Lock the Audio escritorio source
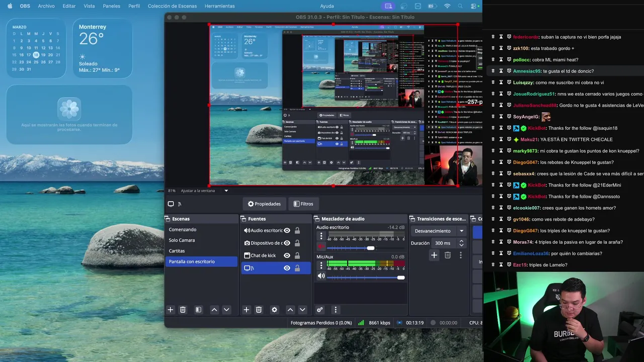 tap(297, 230)
